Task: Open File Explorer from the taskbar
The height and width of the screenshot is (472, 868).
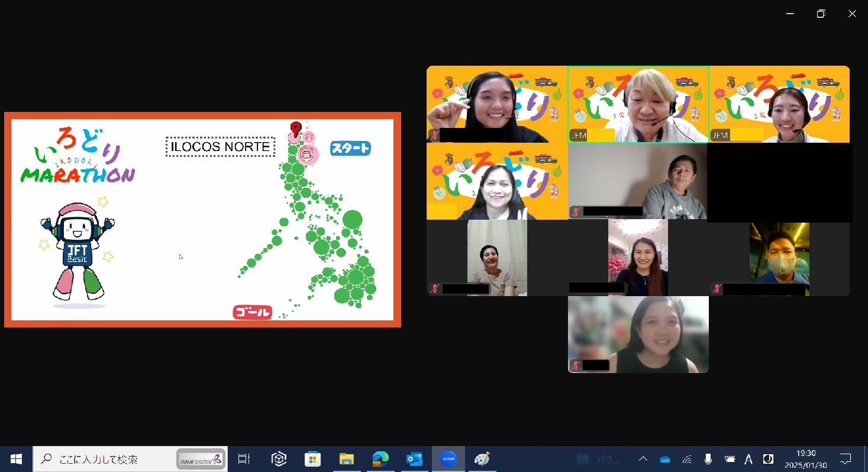Action: coord(346,459)
